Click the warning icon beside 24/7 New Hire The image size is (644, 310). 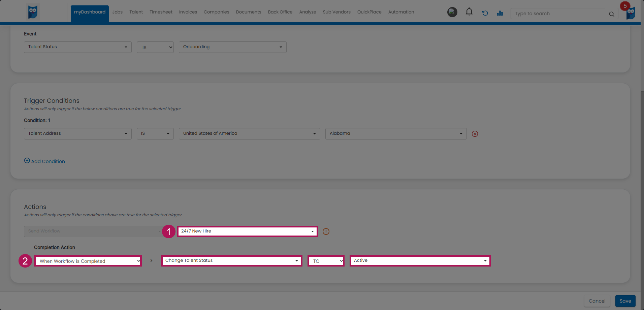coord(326,231)
